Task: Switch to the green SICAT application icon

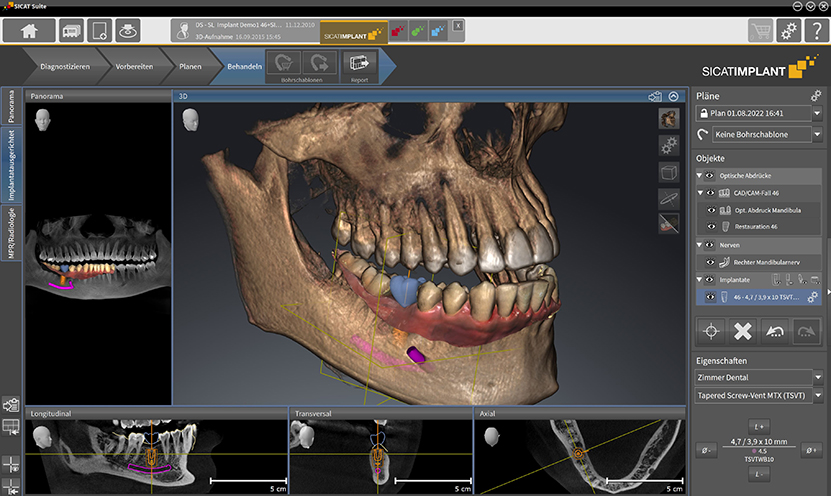Action: point(418,32)
